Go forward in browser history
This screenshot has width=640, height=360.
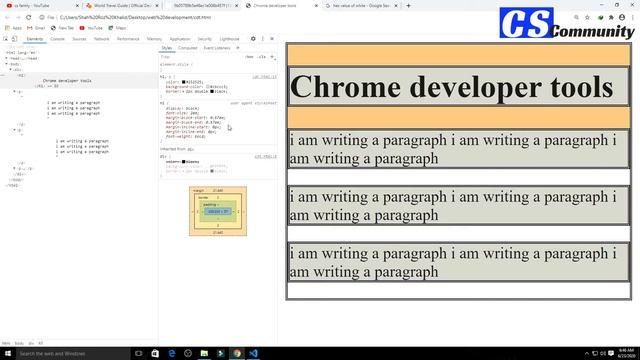pyautogui.click(x=18, y=18)
